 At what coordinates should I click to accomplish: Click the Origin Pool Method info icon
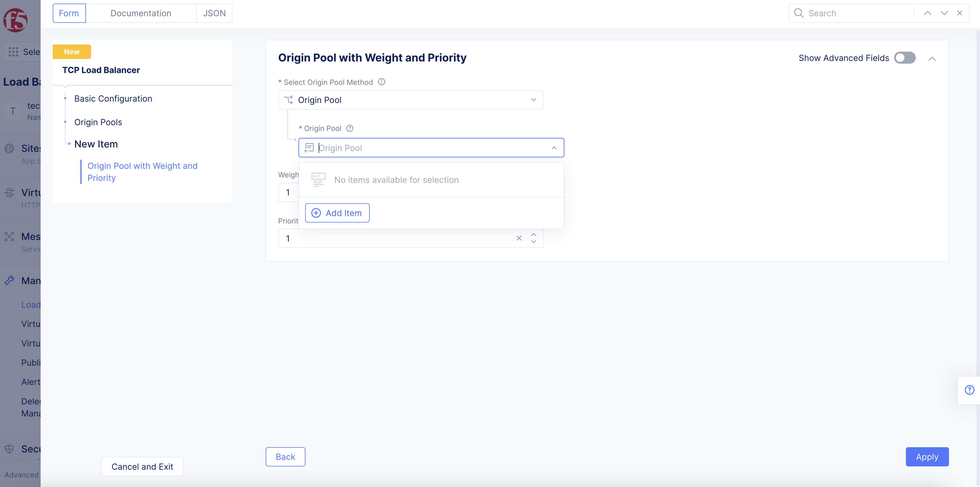tap(381, 82)
